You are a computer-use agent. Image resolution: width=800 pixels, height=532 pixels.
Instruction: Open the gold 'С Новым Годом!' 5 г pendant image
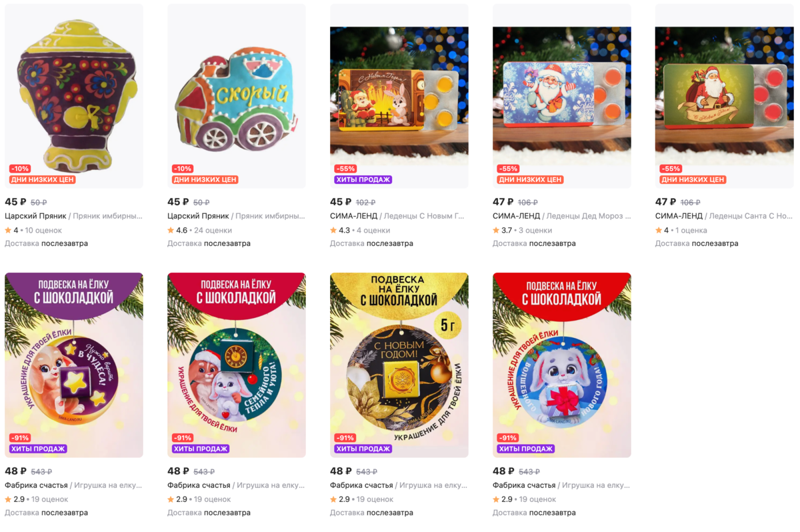(x=399, y=365)
